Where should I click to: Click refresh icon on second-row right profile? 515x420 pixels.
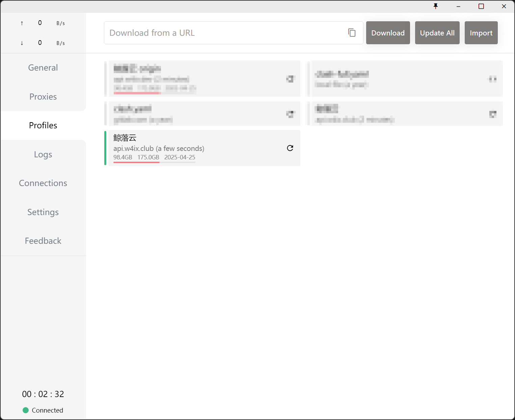(492, 114)
